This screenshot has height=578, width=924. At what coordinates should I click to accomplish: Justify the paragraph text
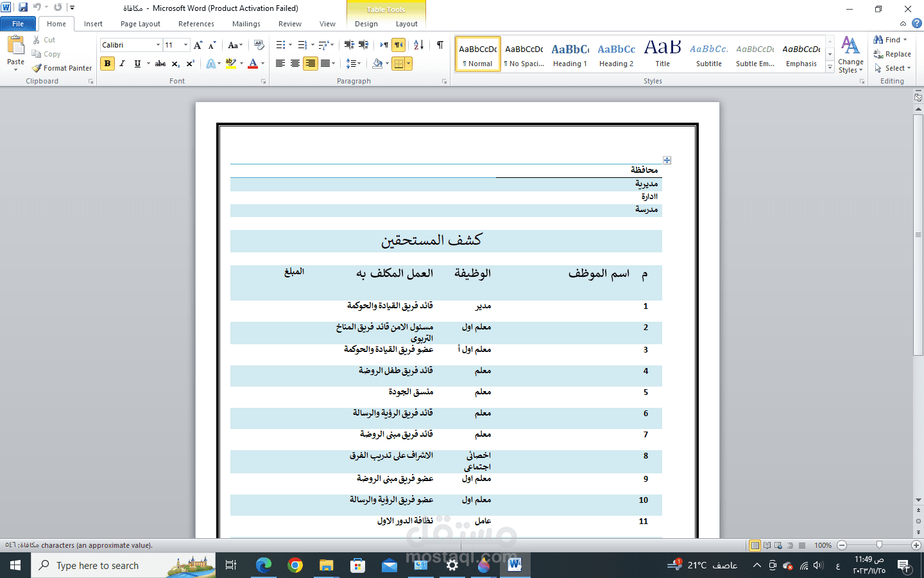point(325,64)
